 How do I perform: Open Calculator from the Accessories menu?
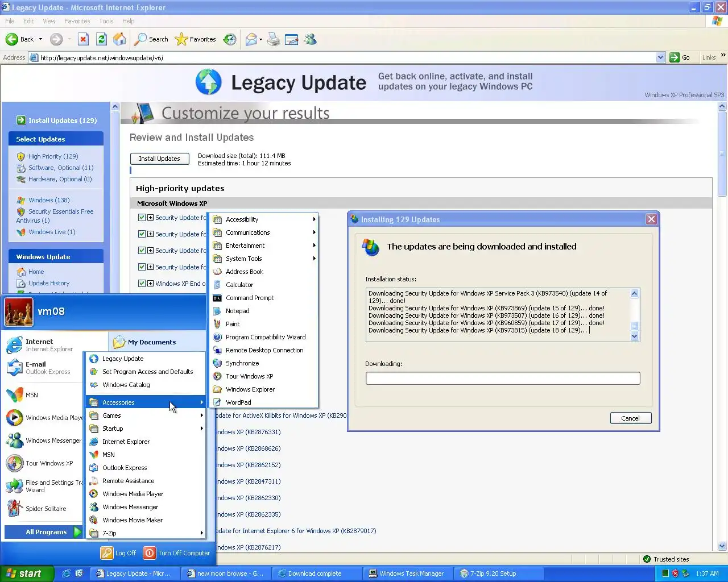tap(263, 285)
